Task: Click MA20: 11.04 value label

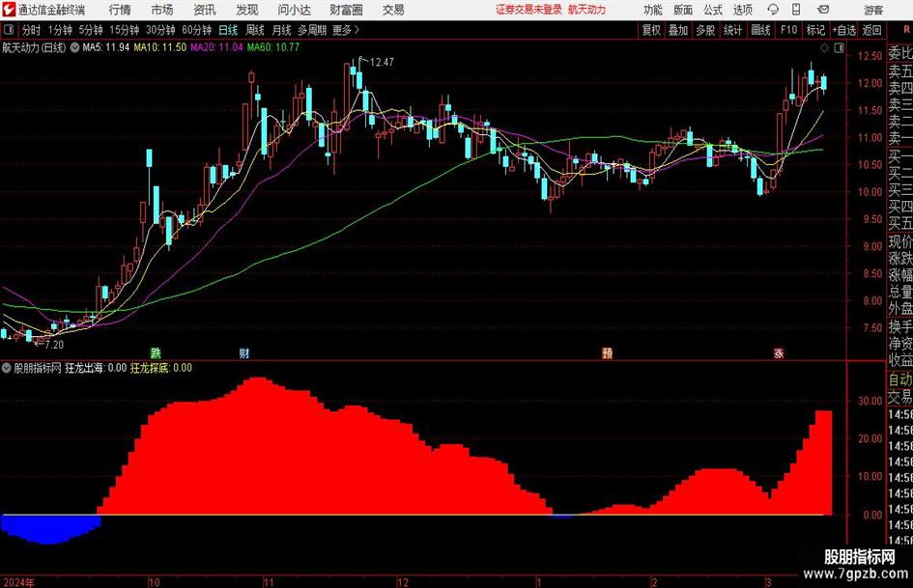Action: pyautogui.click(x=216, y=47)
